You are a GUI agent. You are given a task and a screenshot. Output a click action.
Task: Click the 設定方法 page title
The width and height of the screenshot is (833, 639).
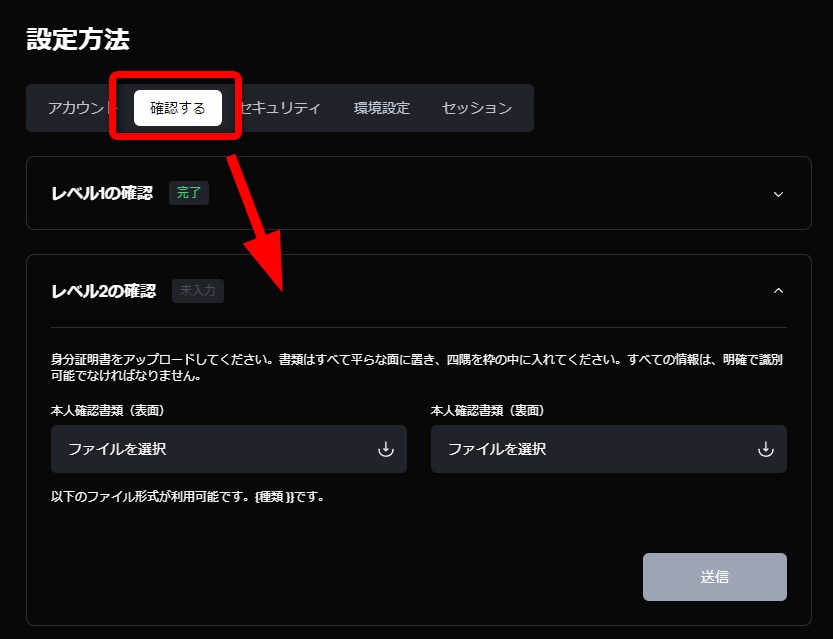pyautogui.click(x=78, y=39)
